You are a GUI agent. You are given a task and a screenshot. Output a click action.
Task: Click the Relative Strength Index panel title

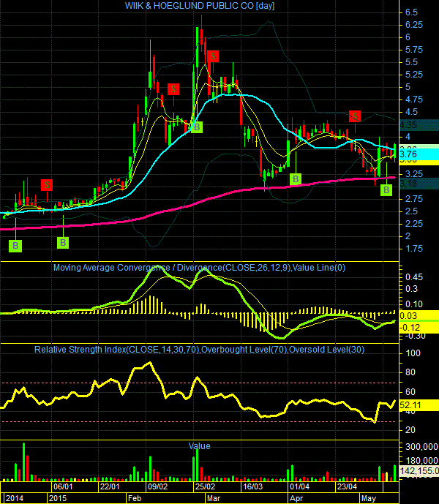[199, 350]
